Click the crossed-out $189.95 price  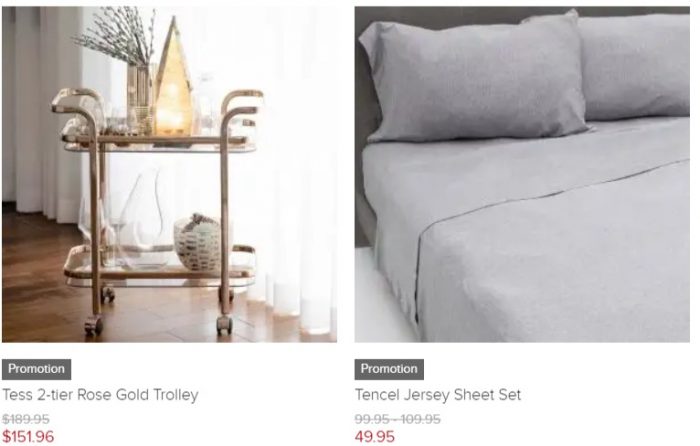click(26, 419)
